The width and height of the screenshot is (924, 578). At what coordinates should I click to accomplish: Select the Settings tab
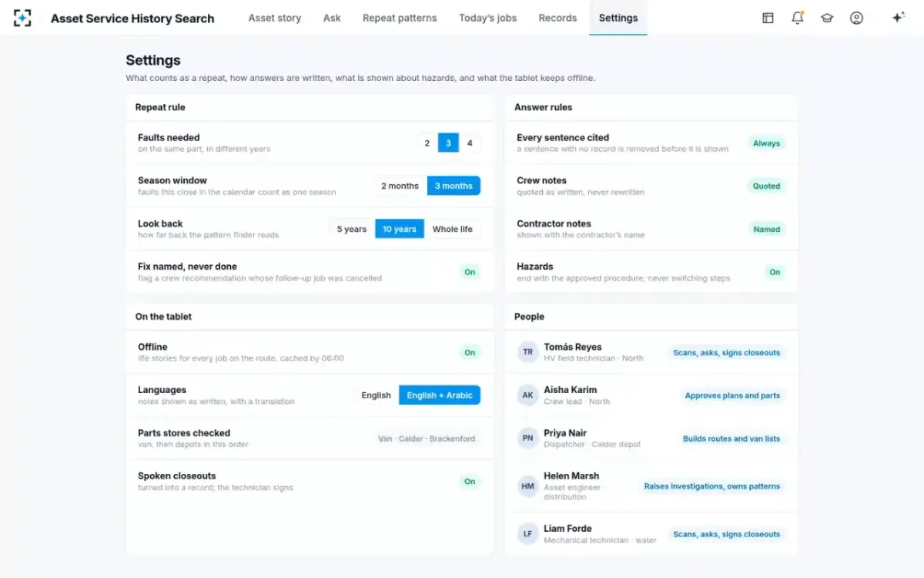pos(618,18)
